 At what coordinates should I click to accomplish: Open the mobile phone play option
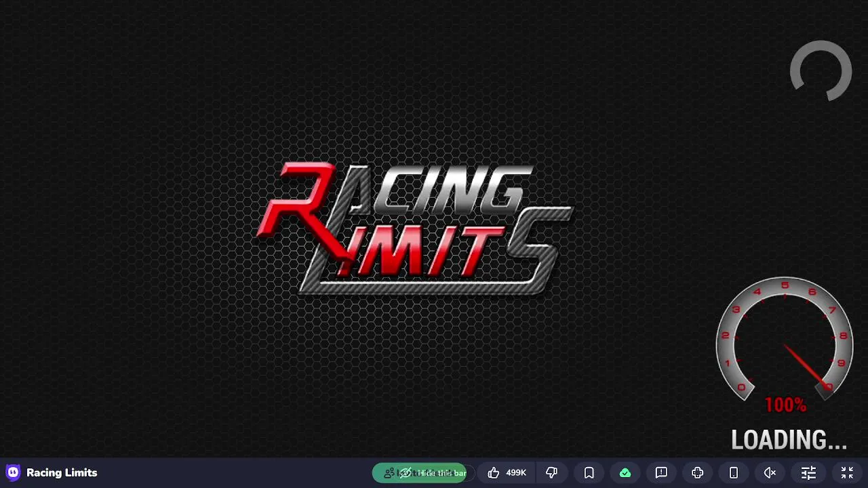click(x=734, y=473)
